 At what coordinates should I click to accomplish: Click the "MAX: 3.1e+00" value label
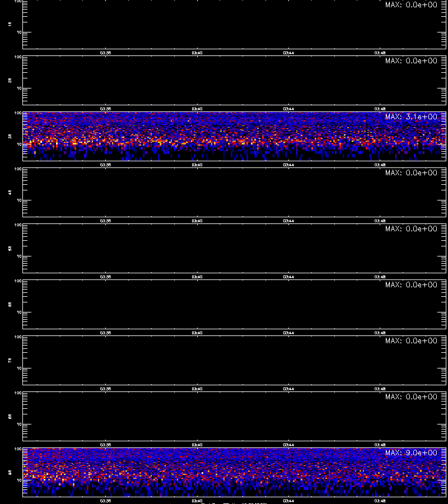[411, 116]
